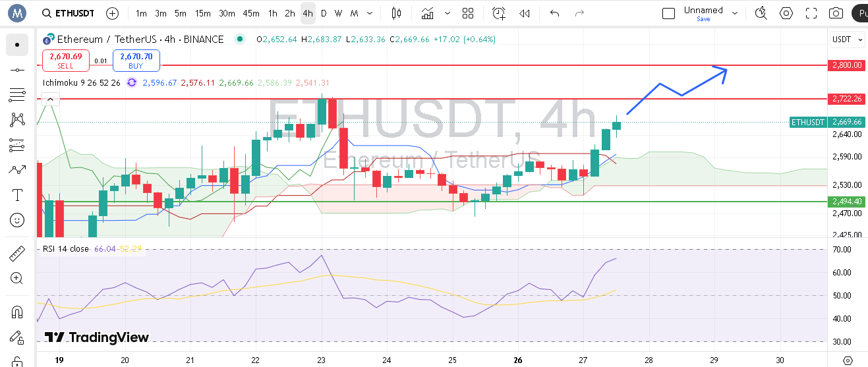Expand the layout manage dropdown arrow
The height and width of the screenshot is (367, 868).
(735, 13)
